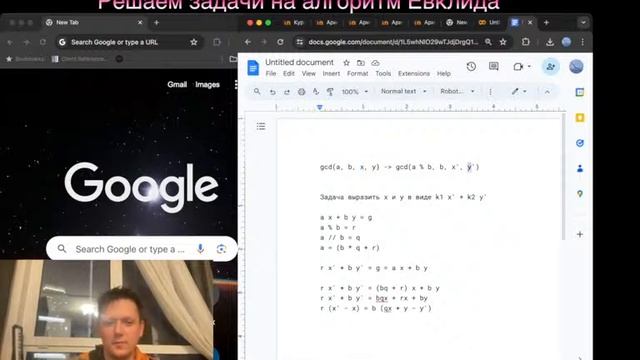Open the View menu
The width and height of the screenshot is (640, 360).
pos(309,73)
